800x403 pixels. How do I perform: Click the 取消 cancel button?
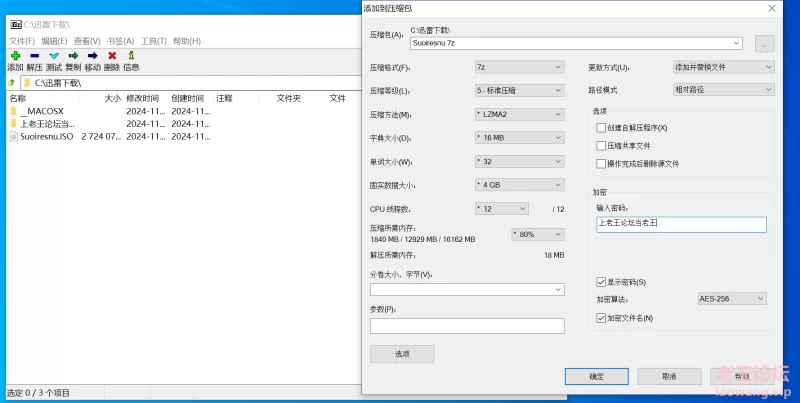tap(669, 376)
